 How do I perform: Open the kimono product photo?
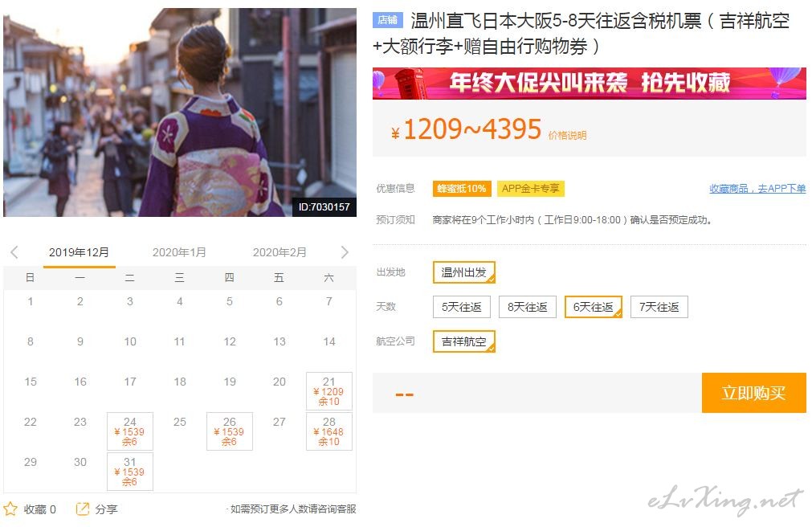coord(180,112)
